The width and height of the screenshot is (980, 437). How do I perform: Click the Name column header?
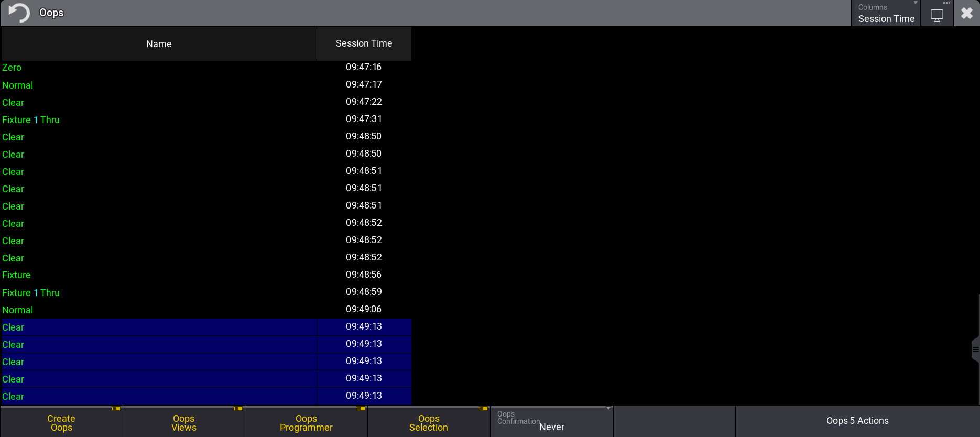(159, 44)
